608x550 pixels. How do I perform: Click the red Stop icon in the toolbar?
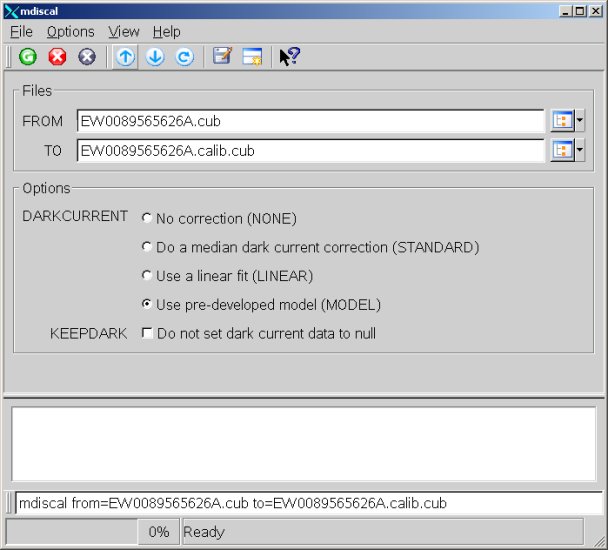click(x=57, y=57)
